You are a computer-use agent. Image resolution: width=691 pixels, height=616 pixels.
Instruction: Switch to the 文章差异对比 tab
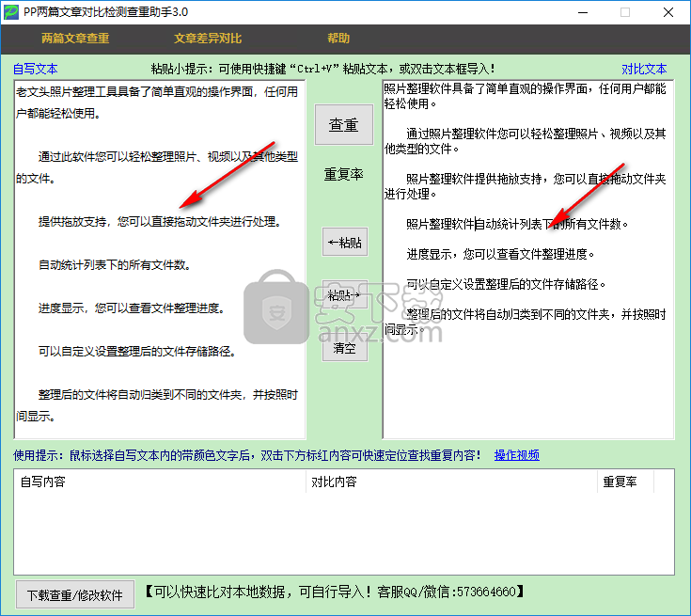(208, 39)
